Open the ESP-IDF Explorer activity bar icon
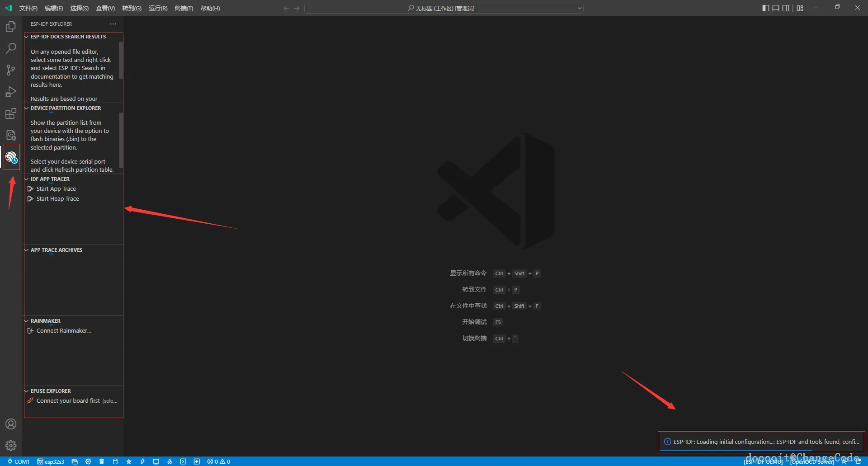Screen dimensions: 868x466 pos(11,157)
